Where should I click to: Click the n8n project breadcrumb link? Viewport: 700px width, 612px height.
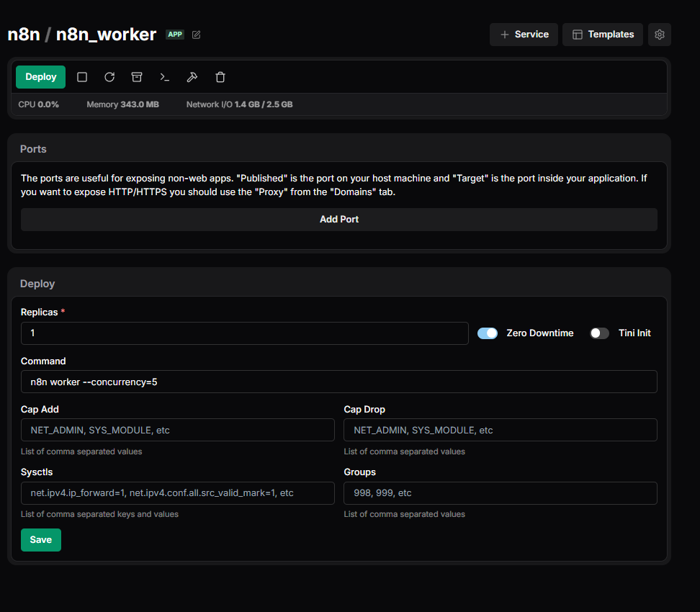(x=23, y=35)
